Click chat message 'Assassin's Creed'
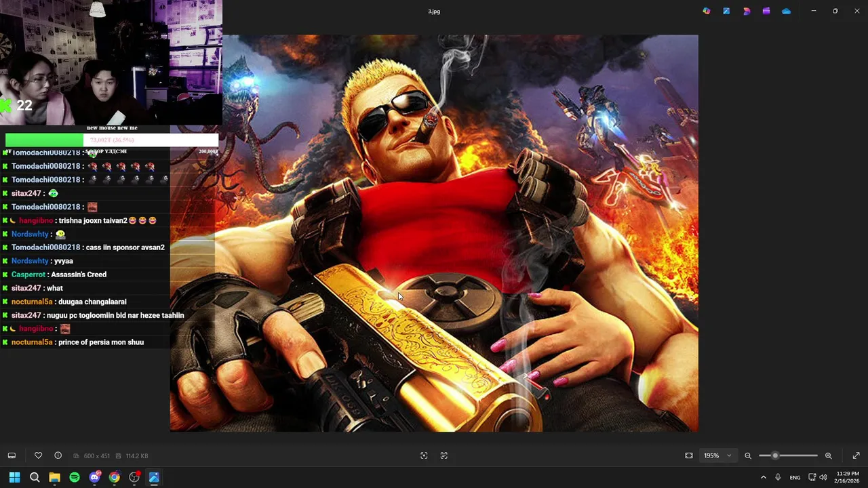The image size is (868, 488). [79, 274]
